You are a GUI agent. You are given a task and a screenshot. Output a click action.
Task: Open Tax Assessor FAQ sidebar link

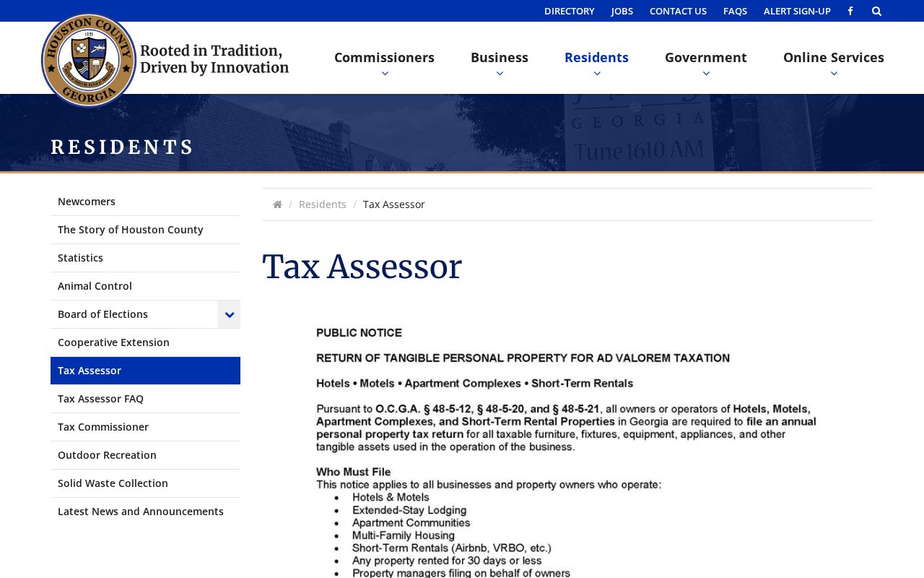(145, 399)
